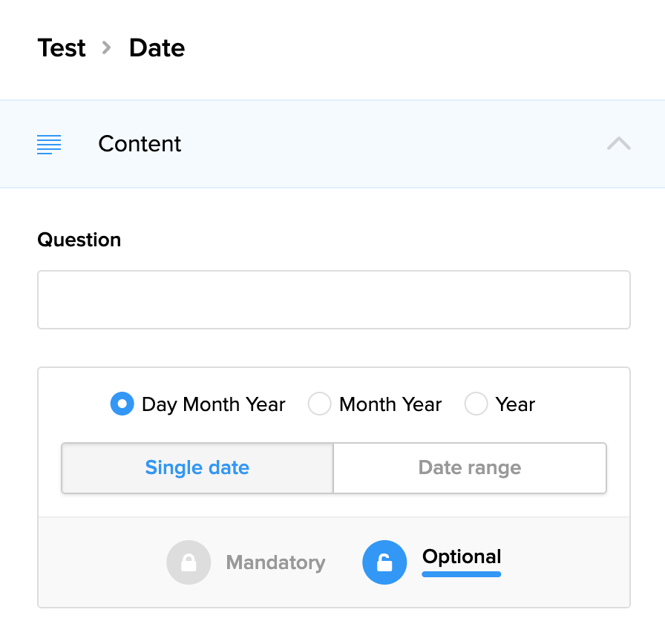Select the Month Year radio button
The image size is (665, 644).
pyautogui.click(x=319, y=404)
